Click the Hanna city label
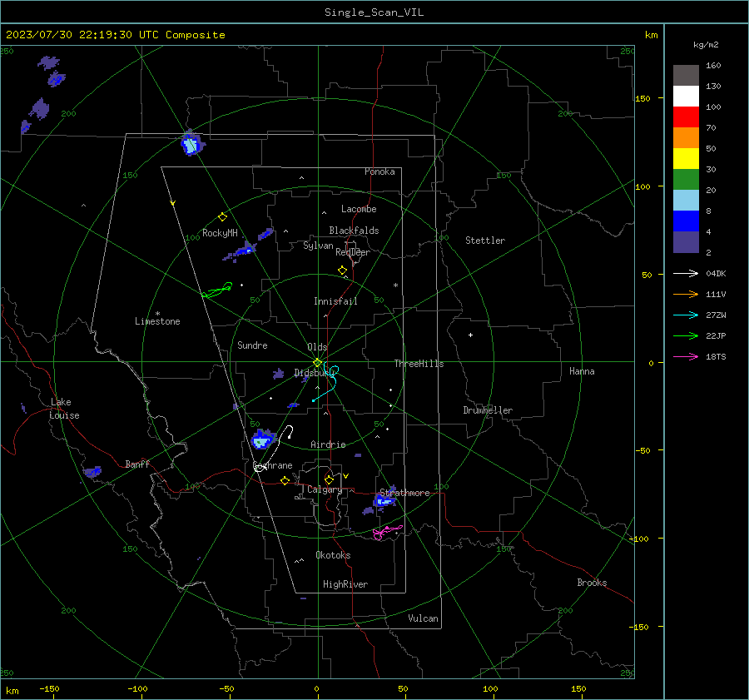Screen dimensions: 749x700 [x=582, y=371]
